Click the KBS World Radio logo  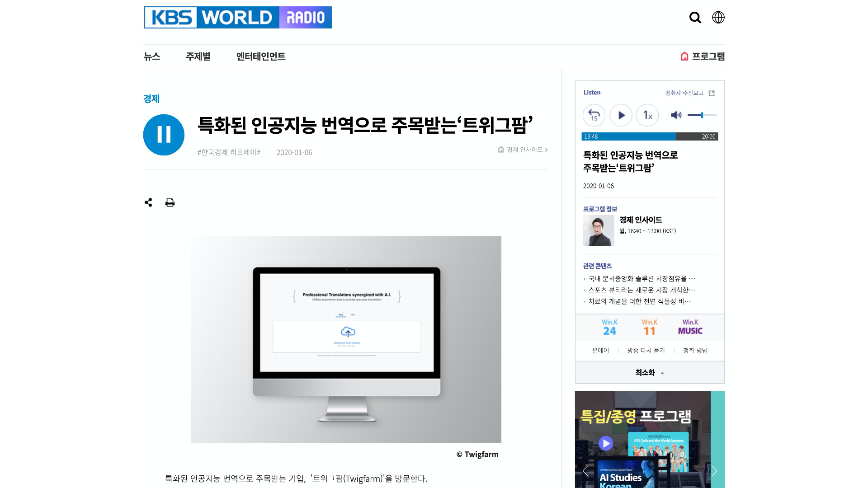coord(238,17)
